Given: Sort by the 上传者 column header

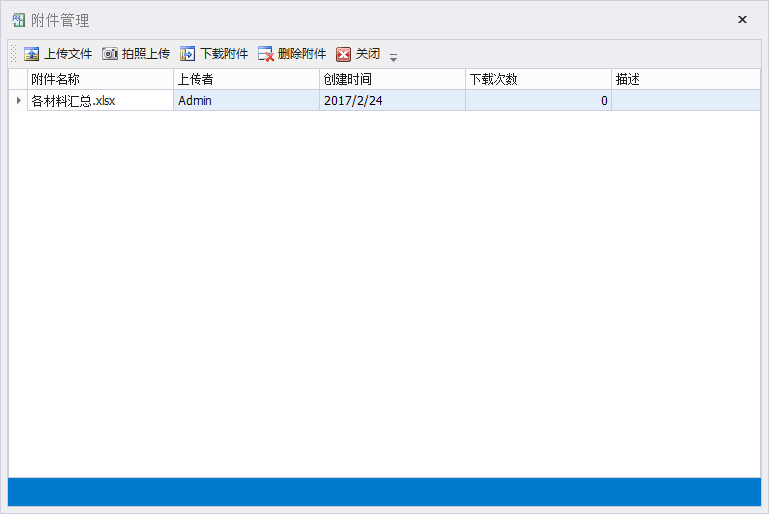Looking at the screenshot, I should coord(246,79).
